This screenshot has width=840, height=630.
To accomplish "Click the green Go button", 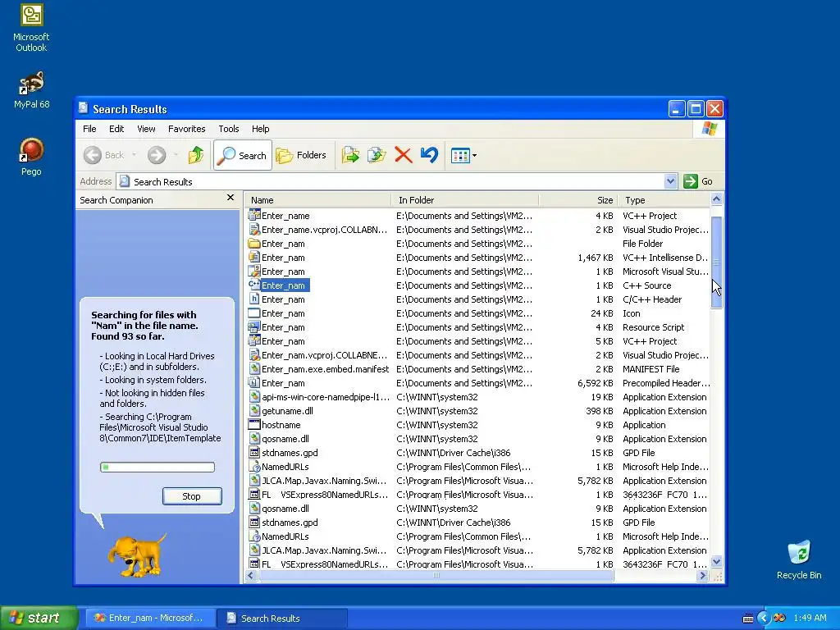I will (698, 181).
